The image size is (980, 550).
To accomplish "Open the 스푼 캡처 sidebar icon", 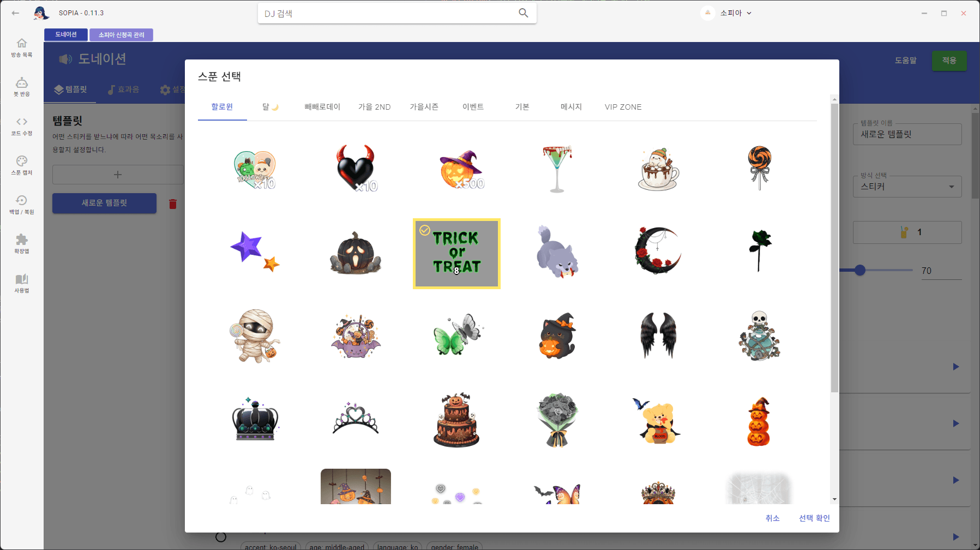I will 22,162.
